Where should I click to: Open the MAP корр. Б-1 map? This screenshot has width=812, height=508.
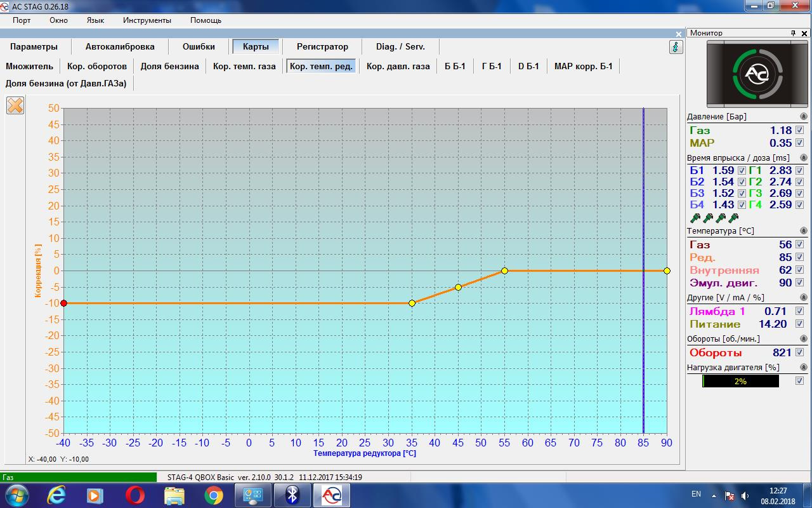click(x=584, y=66)
